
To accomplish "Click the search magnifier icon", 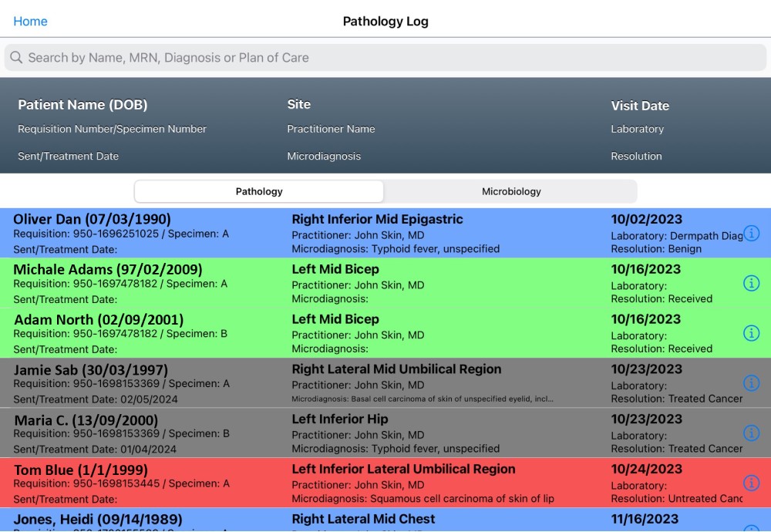I will [16, 58].
